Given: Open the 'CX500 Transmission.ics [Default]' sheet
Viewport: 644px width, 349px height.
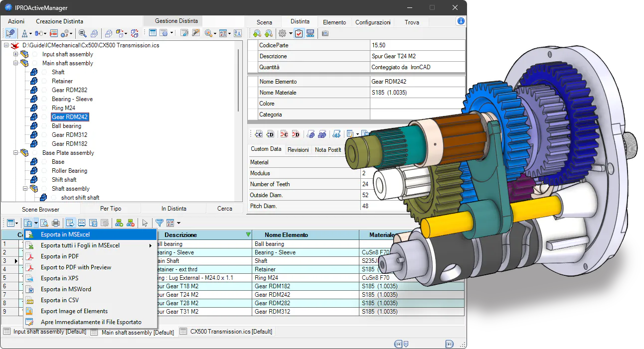Looking at the screenshot, I should [x=231, y=332].
